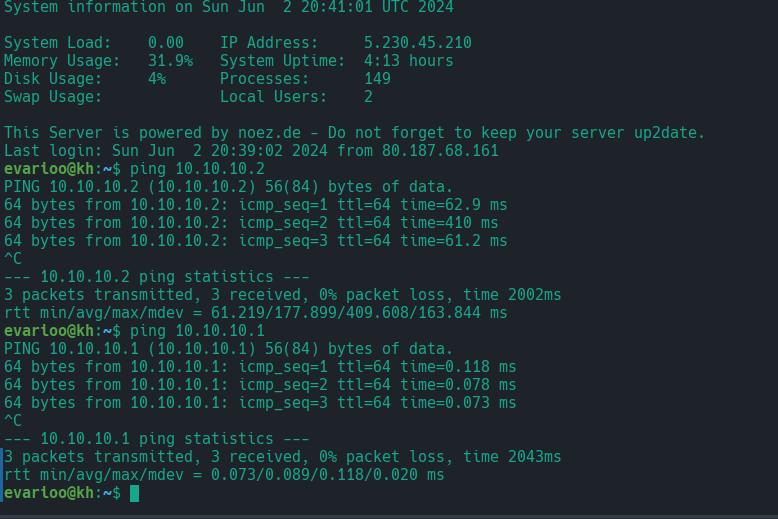Image resolution: width=778 pixels, height=519 pixels.
Task: Click the last login IP 80.187.68.161
Action: pos(444,151)
